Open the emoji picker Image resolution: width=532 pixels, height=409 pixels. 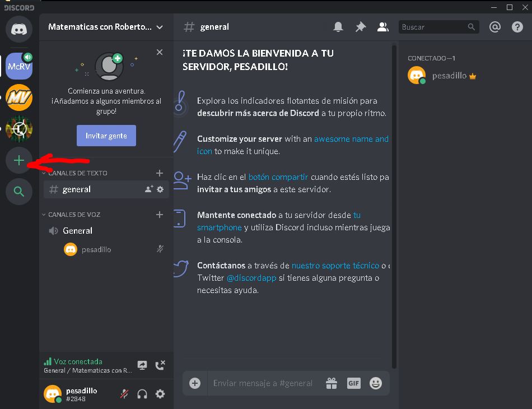pyautogui.click(x=376, y=383)
